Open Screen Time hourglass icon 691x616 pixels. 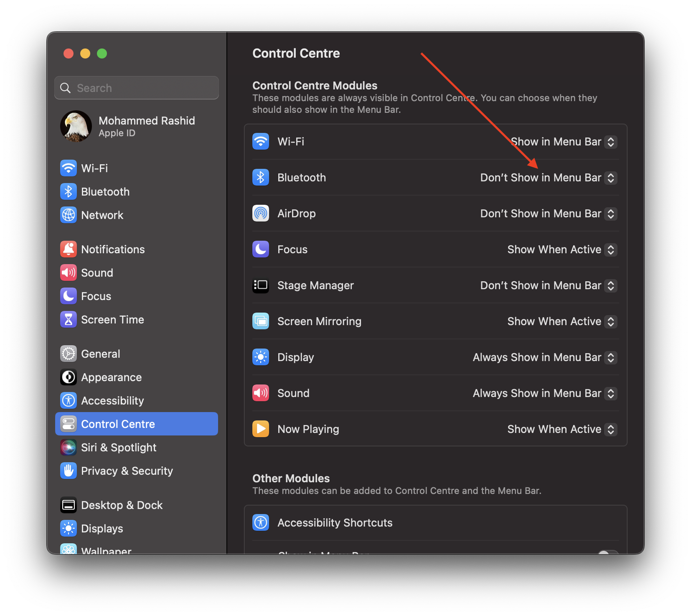[69, 320]
